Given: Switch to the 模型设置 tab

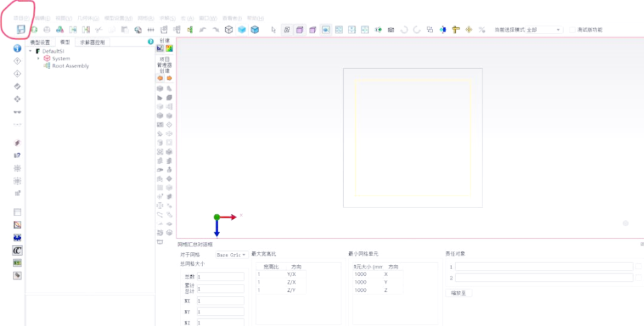Looking at the screenshot, I should (40, 42).
